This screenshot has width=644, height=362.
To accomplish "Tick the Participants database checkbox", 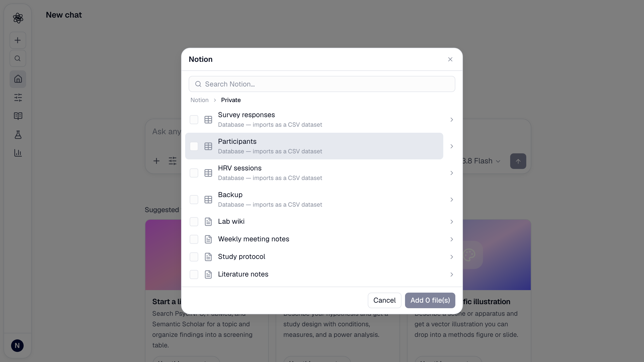I will pyautogui.click(x=194, y=146).
